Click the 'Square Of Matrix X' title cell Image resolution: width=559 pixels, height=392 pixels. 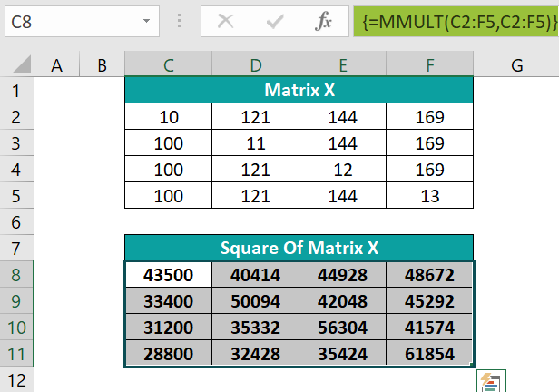[299, 248]
